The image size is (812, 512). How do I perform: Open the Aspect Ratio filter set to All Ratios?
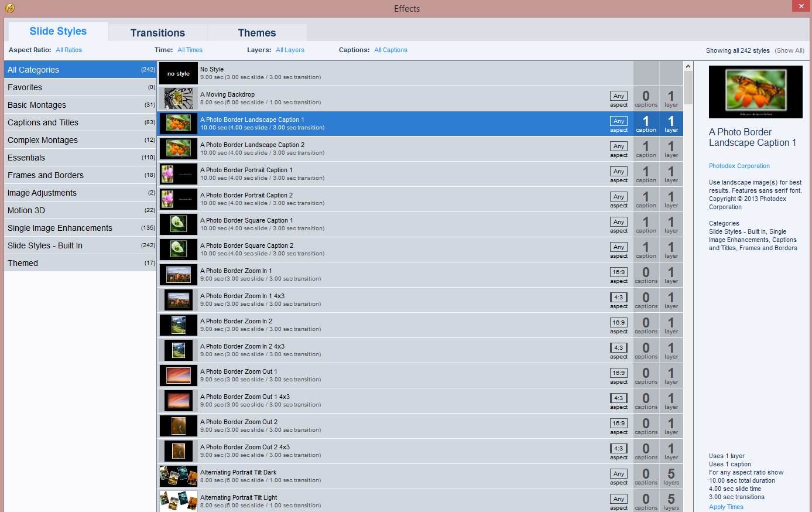[68, 50]
